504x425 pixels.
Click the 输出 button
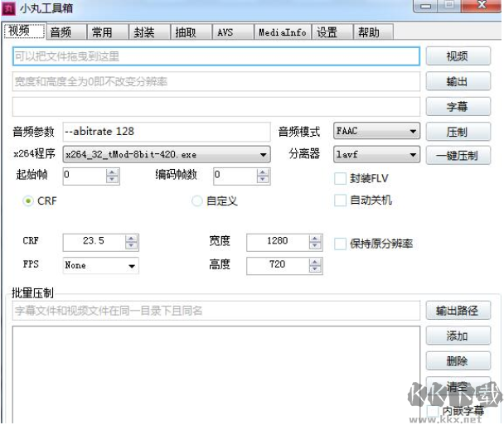(458, 81)
